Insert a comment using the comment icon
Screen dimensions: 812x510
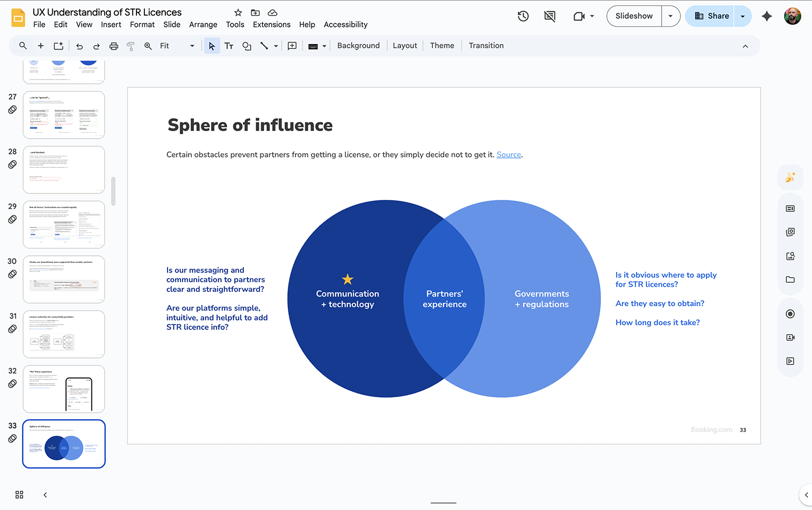click(x=292, y=46)
